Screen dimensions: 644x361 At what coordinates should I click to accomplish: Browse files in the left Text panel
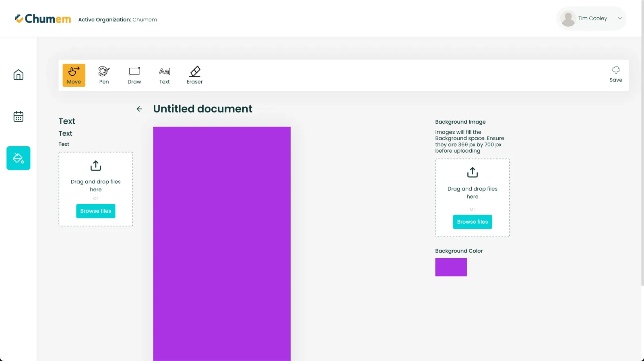[96, 211]
